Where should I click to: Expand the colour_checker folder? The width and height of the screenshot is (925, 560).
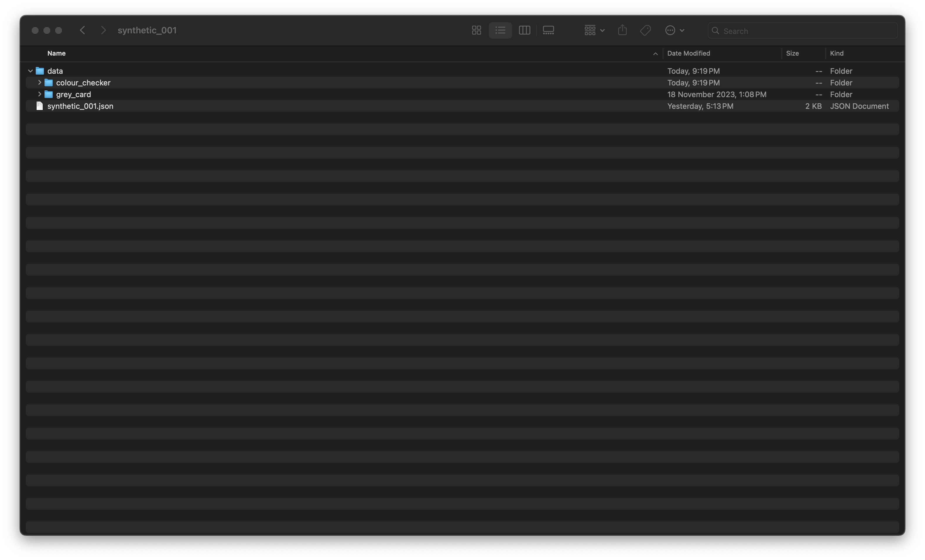(39, 83)
